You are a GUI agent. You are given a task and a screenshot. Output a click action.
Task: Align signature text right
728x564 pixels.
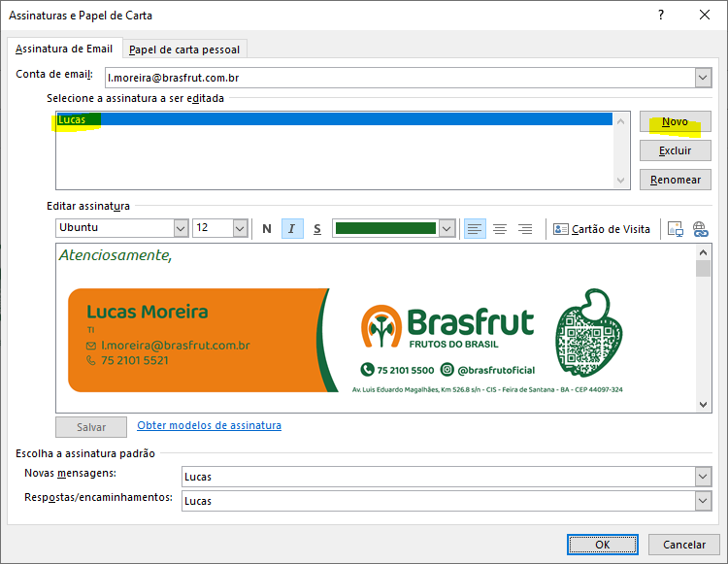click(525, 229)
